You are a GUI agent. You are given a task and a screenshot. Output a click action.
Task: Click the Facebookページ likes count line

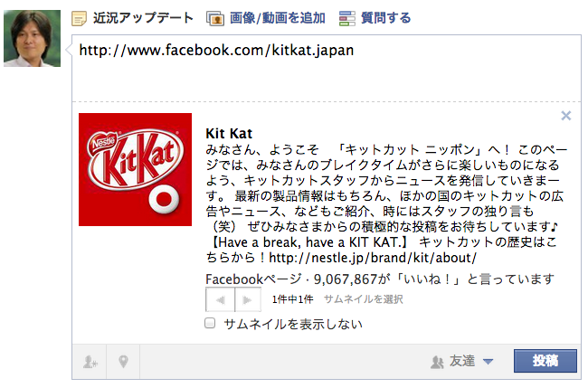point(380,279)
